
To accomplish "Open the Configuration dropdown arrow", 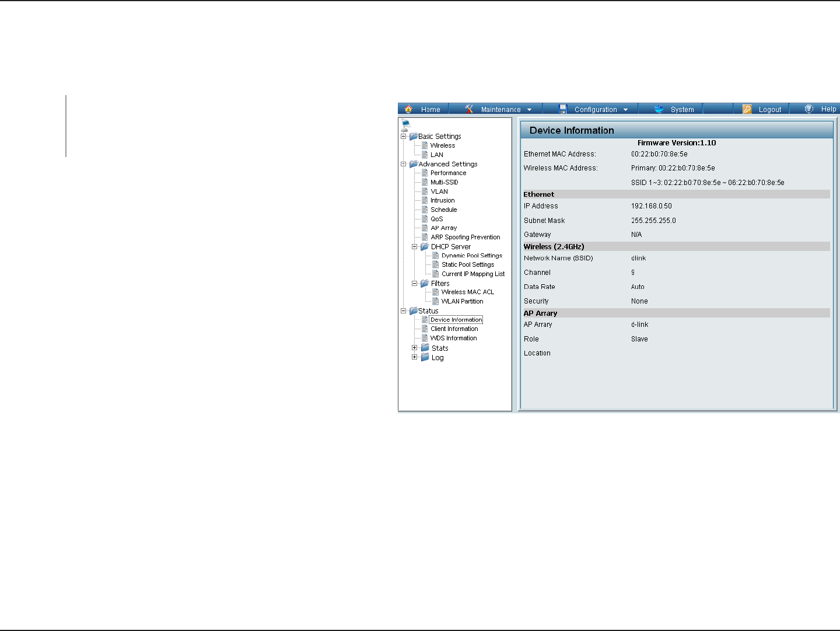I will point(626,110).
